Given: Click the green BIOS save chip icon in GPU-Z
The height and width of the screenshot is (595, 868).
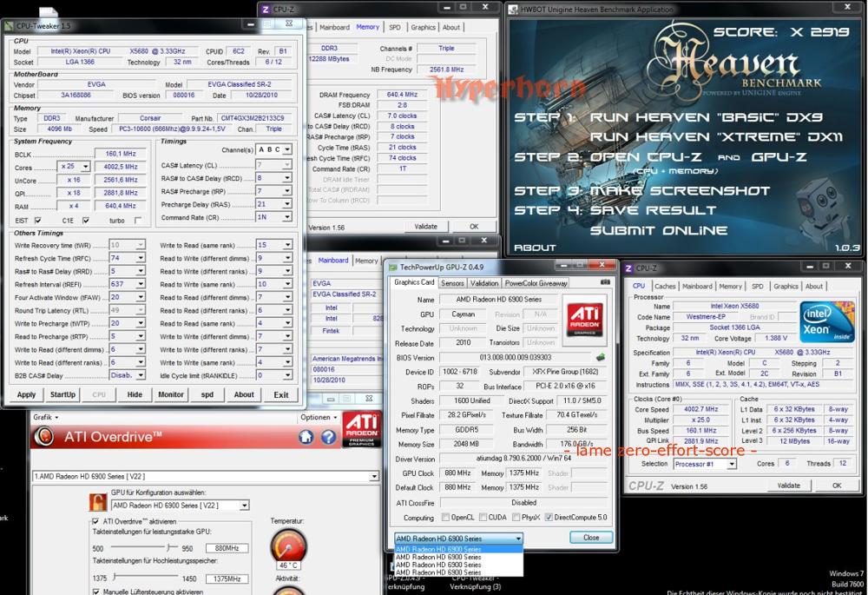Looking at the screenshot, I should (x=600, y=357).
